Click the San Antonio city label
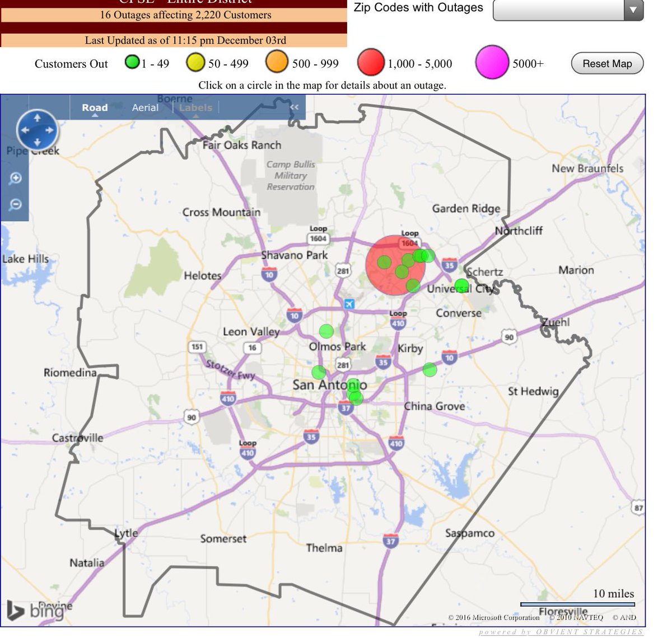The image size is (672, 638). pyautogui.click(x=330, y=384)
